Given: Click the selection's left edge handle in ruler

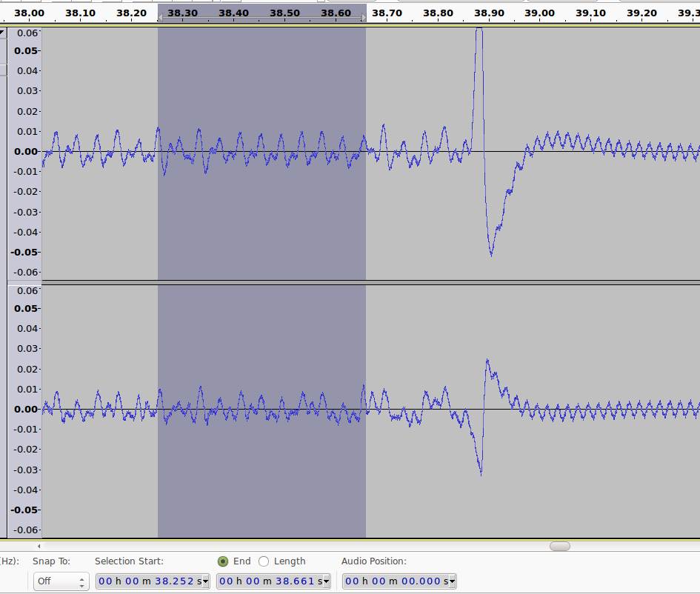Looking at the screenshot, I should [159, 16].
